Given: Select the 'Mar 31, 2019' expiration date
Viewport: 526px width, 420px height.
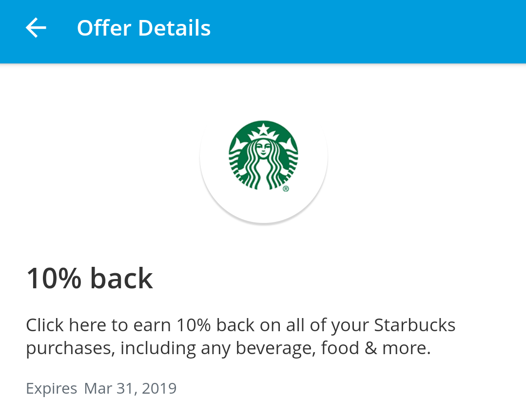Looking at the screenshot, I should click(130, 388).
